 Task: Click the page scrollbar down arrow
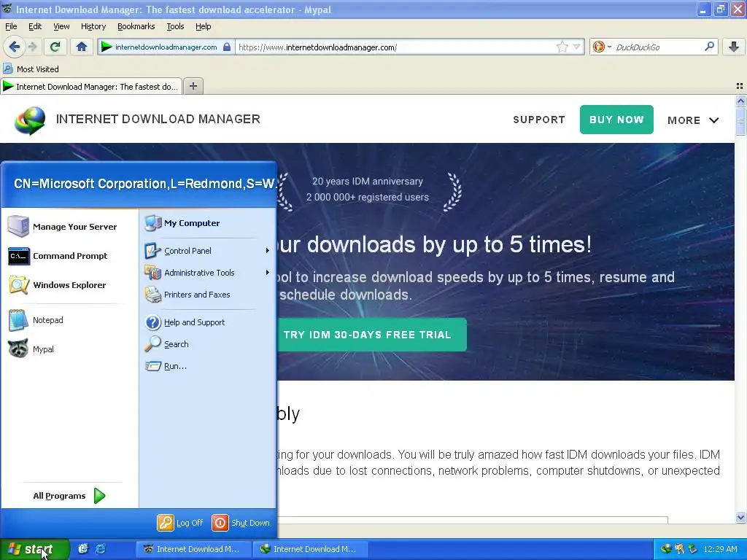click(740, 517)
